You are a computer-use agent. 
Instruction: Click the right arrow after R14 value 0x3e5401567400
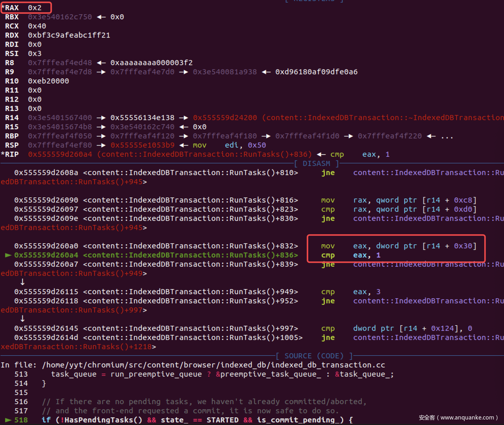coord(101,118)
